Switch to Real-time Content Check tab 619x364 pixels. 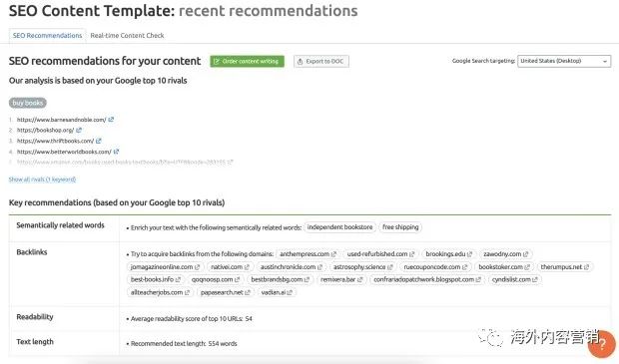(127, 36)
